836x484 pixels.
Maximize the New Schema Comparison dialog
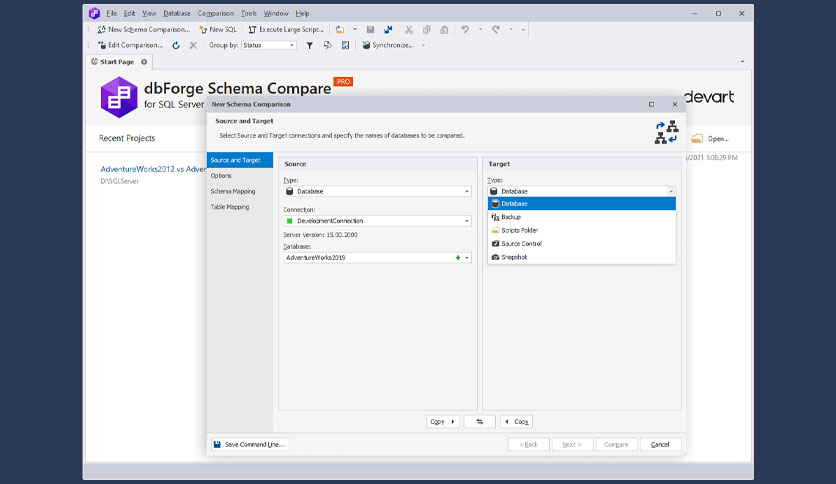[651, 104]
